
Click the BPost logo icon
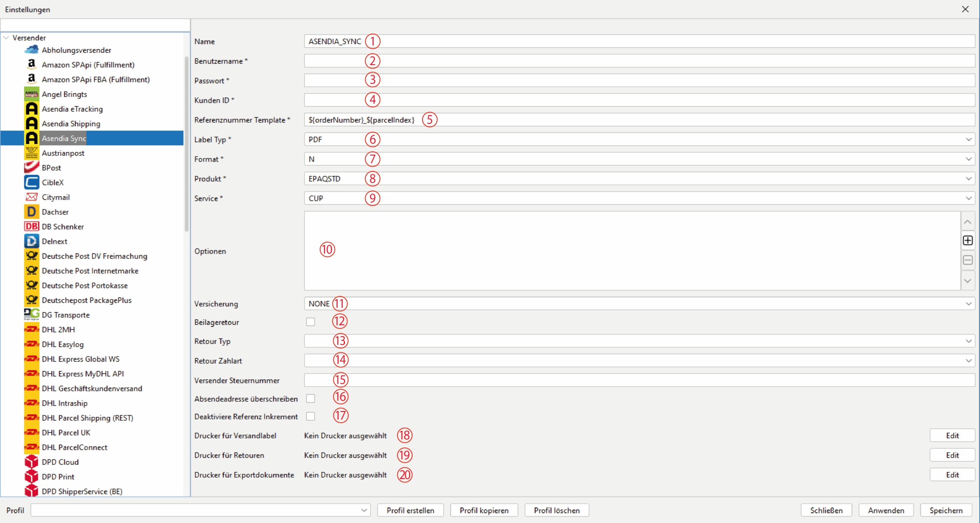(x=31, y=167)
